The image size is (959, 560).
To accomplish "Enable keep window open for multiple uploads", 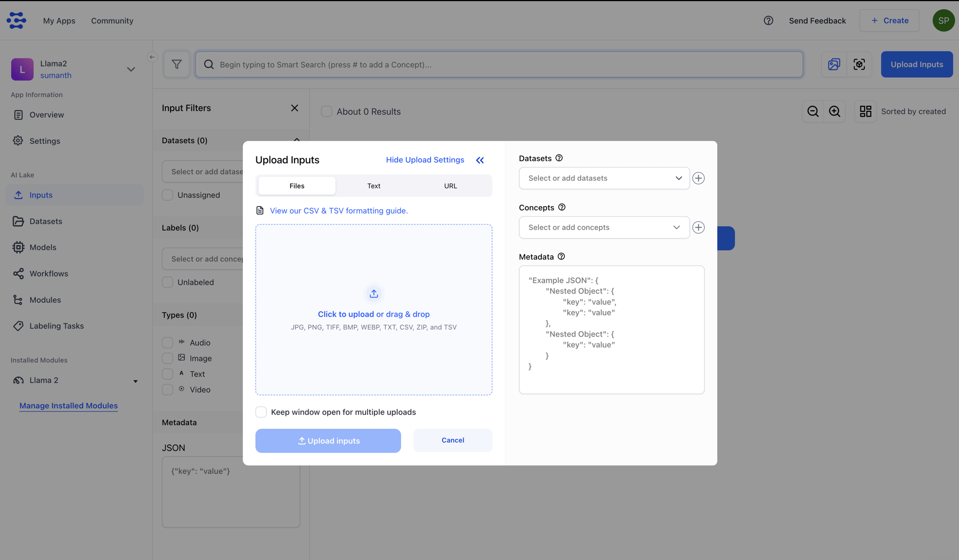I will [x=261, y=411].
